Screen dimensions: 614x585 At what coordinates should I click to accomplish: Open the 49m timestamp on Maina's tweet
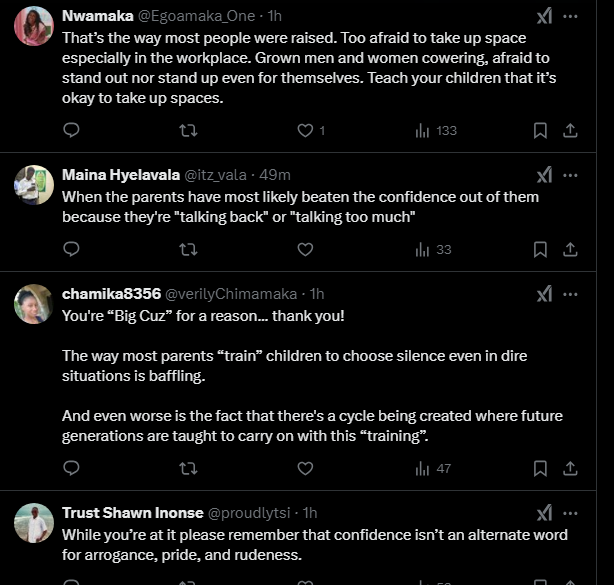[x=274, y=175]
